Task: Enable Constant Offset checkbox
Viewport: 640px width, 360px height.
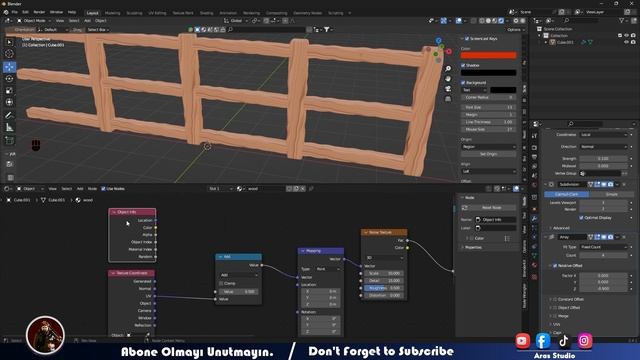Action: point(555,300)
